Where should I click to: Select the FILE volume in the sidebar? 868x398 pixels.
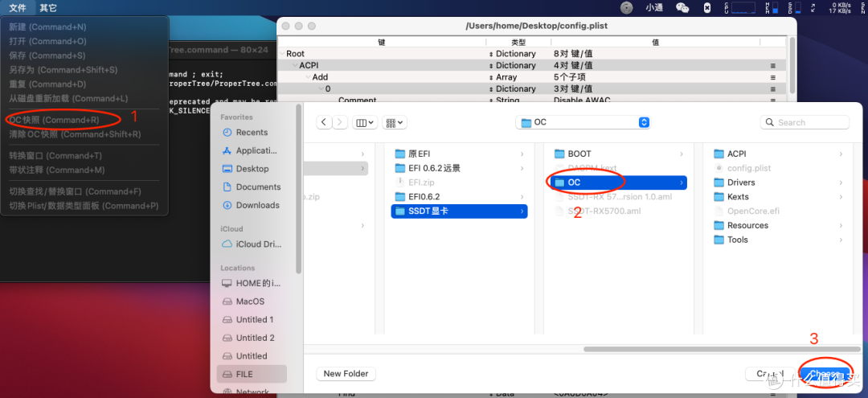[x=252, y=374]
